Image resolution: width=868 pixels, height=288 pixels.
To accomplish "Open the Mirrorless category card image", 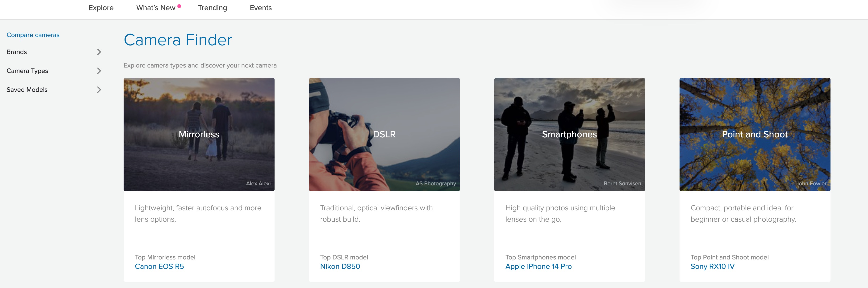I will [199, 134].
